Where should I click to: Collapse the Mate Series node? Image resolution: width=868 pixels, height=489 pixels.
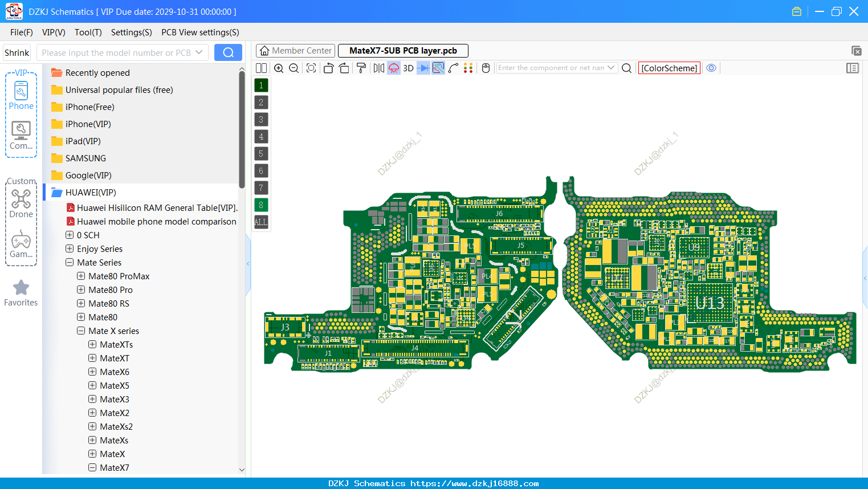70,262
